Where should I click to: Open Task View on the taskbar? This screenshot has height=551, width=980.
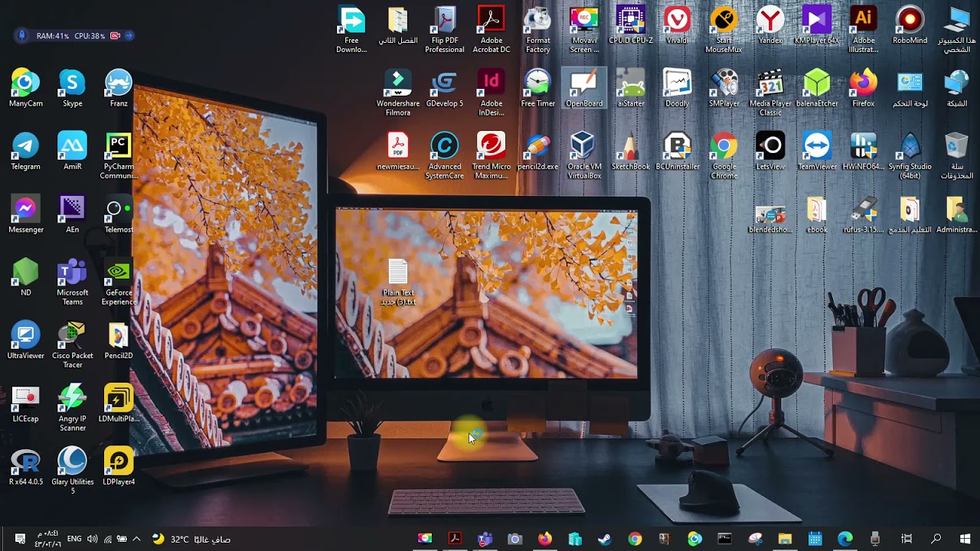pyautogui.click(x=906, y=539)
